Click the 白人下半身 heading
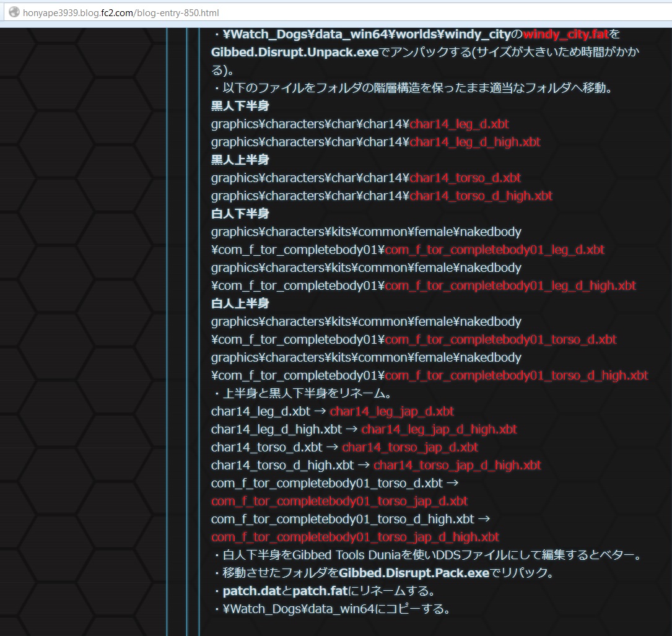 (240, 214)
